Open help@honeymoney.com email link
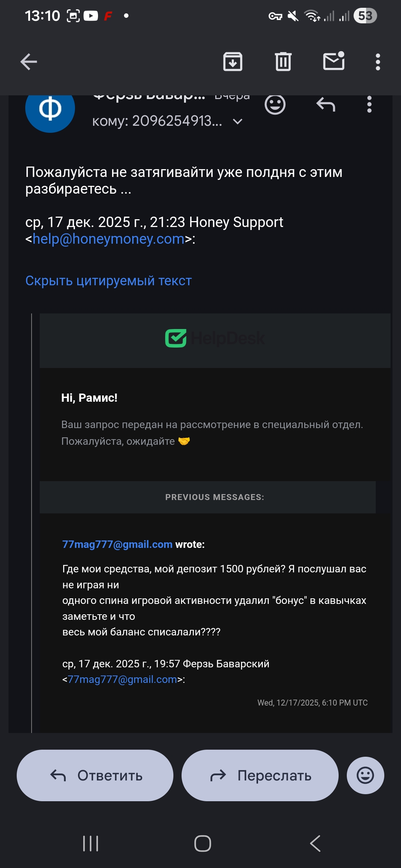The width and height of the screenshot is (401, 868). [x=108, y=239]
